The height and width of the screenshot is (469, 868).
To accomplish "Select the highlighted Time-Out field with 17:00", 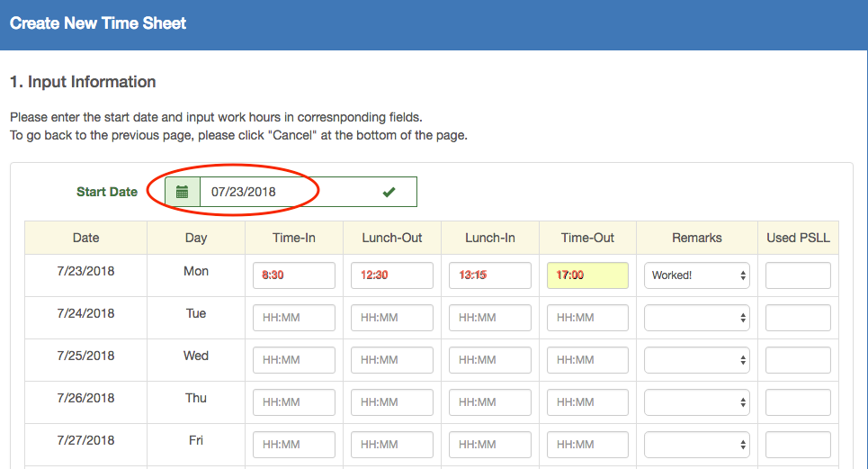I will (x=587, y=275).
